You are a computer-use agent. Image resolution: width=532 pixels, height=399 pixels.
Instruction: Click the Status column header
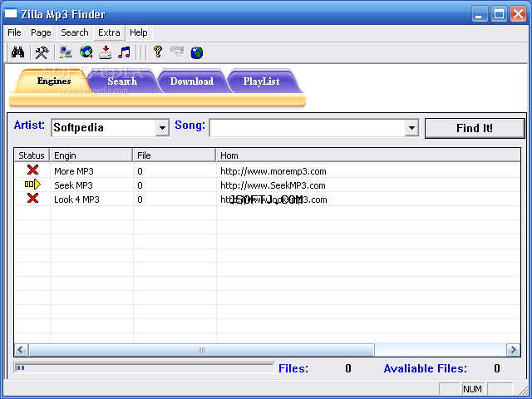click(32, 155)
